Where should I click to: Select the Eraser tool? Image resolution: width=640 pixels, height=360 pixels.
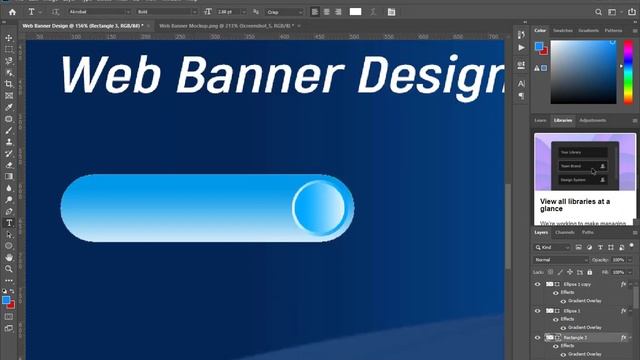[9, 165]
